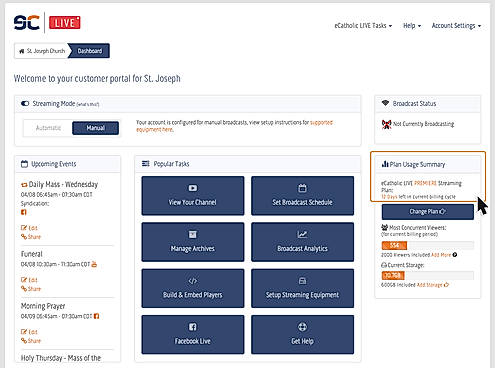495x368 pixels.
Task: Edit the Morning Prayer event
Action: [29, 332]
